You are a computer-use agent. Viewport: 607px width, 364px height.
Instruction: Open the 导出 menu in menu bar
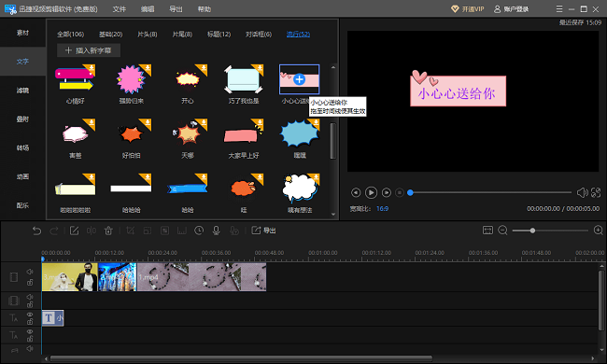(x=176, y=9)
